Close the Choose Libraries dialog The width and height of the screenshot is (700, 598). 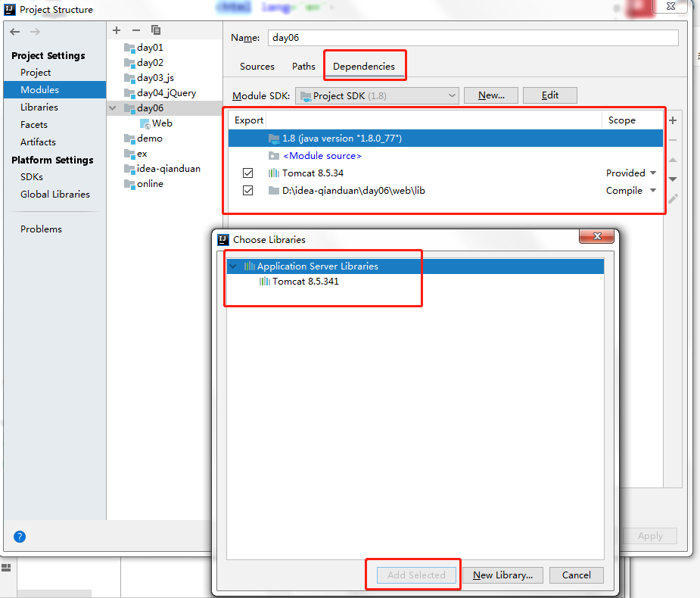pyautogui.click(x=596, y=236)
